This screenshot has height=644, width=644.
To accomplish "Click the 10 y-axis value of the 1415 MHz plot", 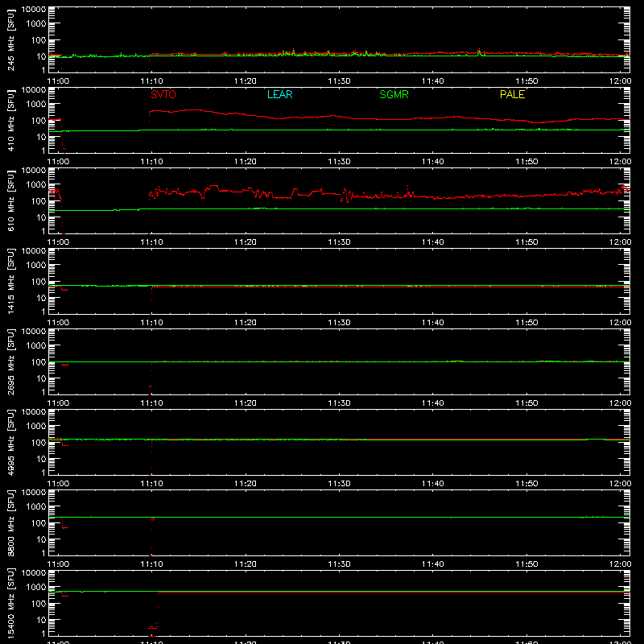I will point(41,298).
